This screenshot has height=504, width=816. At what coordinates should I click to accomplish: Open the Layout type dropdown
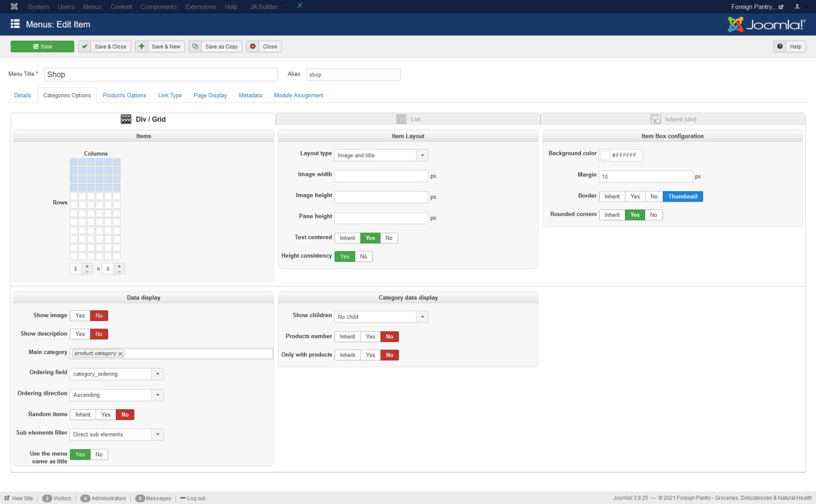[x=381, y=155]
